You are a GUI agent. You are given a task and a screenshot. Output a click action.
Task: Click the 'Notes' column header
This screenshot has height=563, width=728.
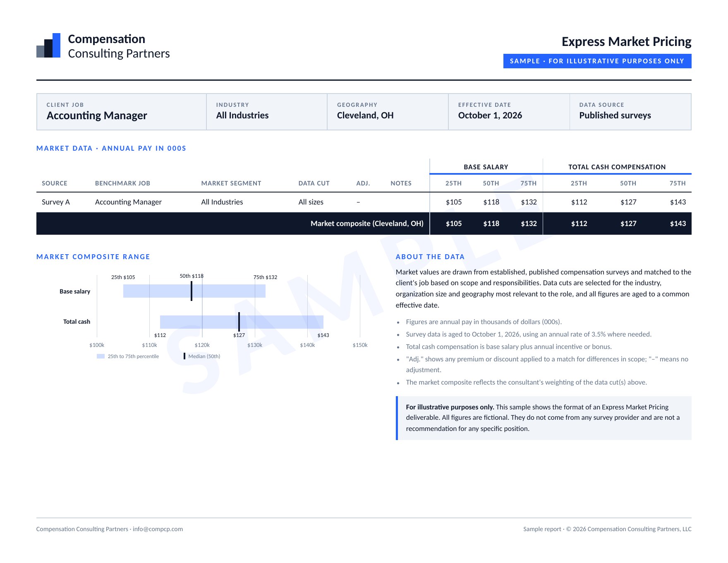pos(401,183)
